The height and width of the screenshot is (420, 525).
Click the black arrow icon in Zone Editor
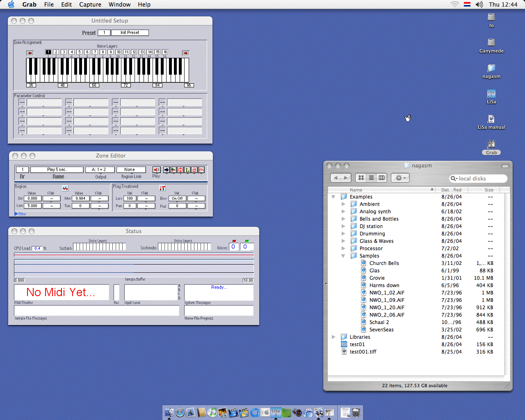pos(166,170)
